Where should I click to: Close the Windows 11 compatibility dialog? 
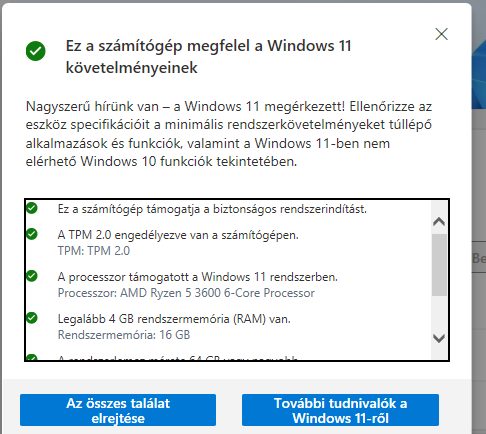click(x=441, y=34)
